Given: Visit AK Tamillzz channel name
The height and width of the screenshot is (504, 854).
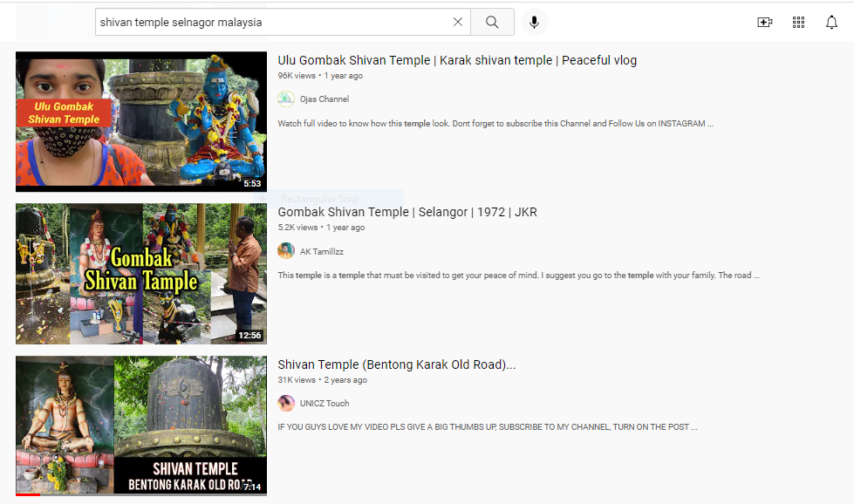Looking at the screenshot, I should [324, 251].
